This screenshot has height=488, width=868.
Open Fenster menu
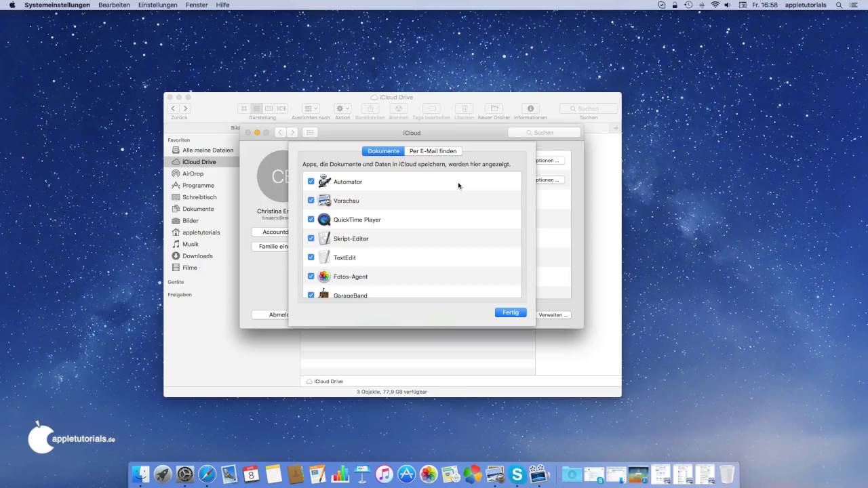(197, 5)
